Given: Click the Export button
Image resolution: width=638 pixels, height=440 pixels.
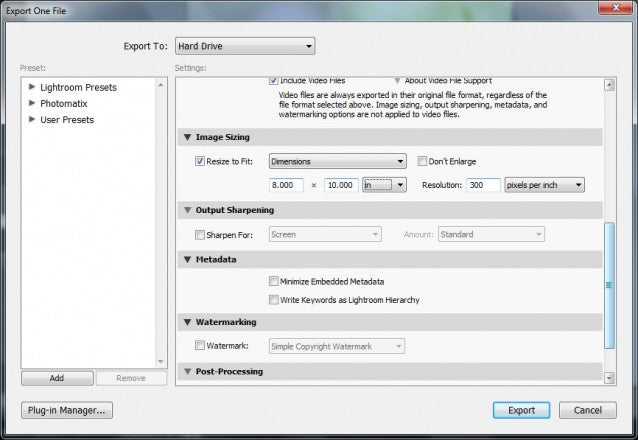Looking at the screenshot, I should [x=521, y=410].
